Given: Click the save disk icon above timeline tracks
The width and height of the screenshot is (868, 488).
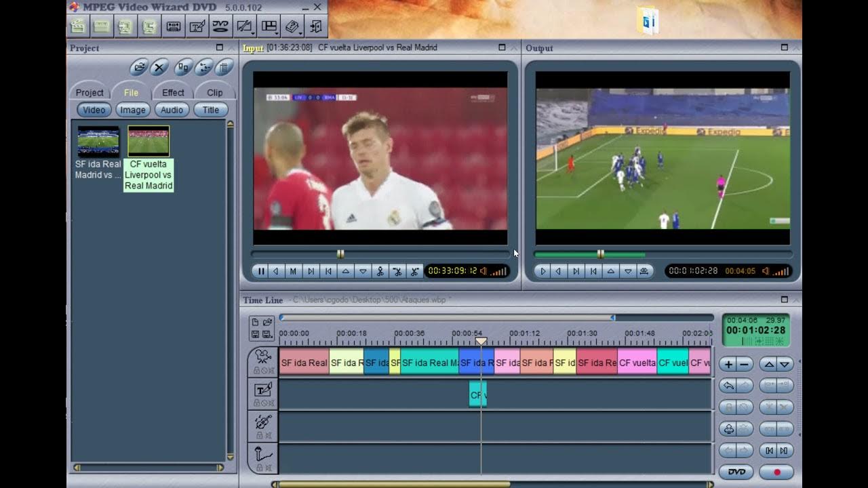Looking at the screenshot, I should point(255,334).
